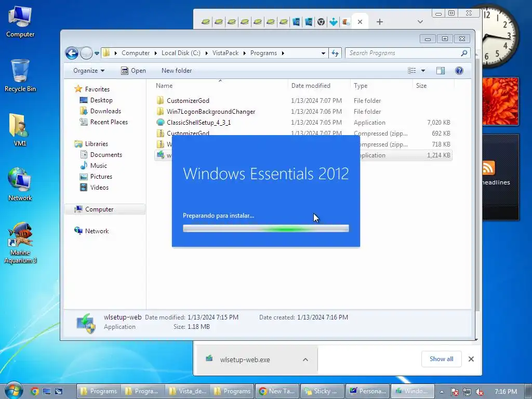Show hidden tray icons arrow

coord(442,392)
